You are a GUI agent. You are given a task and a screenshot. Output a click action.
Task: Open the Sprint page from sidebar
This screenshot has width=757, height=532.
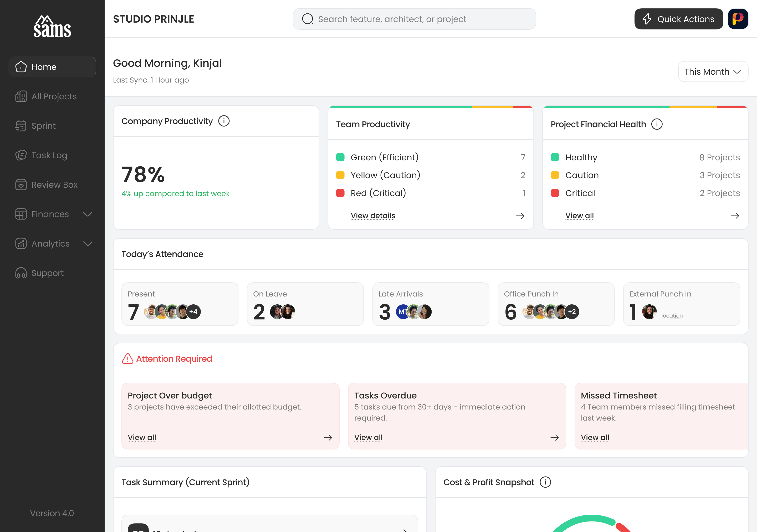coord(43,126)
